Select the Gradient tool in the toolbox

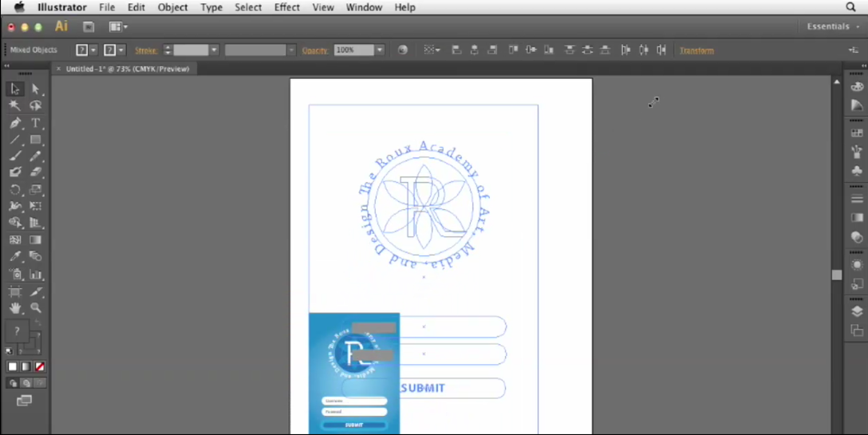pyautogui.click(x=35, y=240)
